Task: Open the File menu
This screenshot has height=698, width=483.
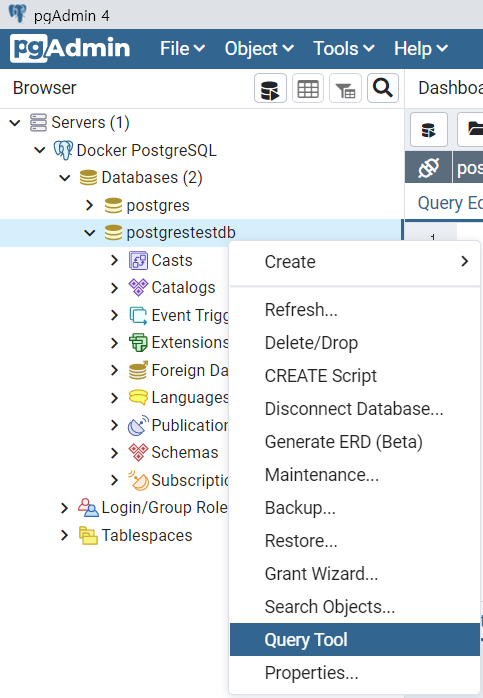Action: click(182, 49)
